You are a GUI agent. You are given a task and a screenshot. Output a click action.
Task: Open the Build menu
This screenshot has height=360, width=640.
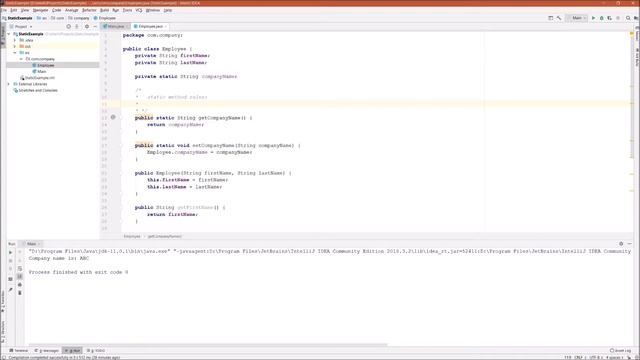[x=104, y=10]
